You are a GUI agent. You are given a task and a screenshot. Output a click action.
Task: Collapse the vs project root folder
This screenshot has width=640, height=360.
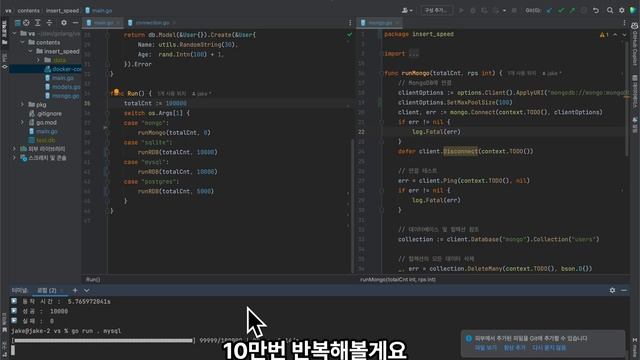[x=15, y=33]
